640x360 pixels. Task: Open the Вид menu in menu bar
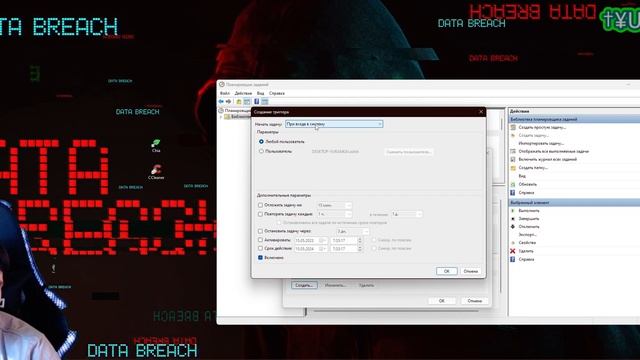point(260,93)
